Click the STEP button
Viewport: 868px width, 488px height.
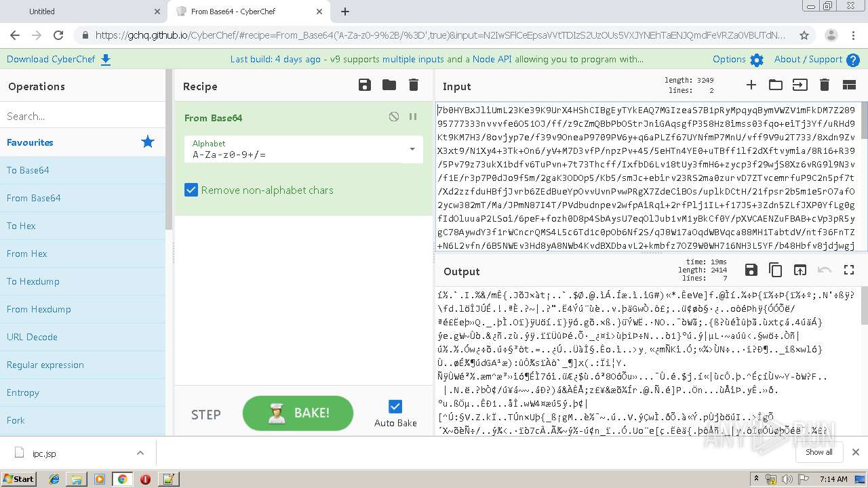click(205, 414)
